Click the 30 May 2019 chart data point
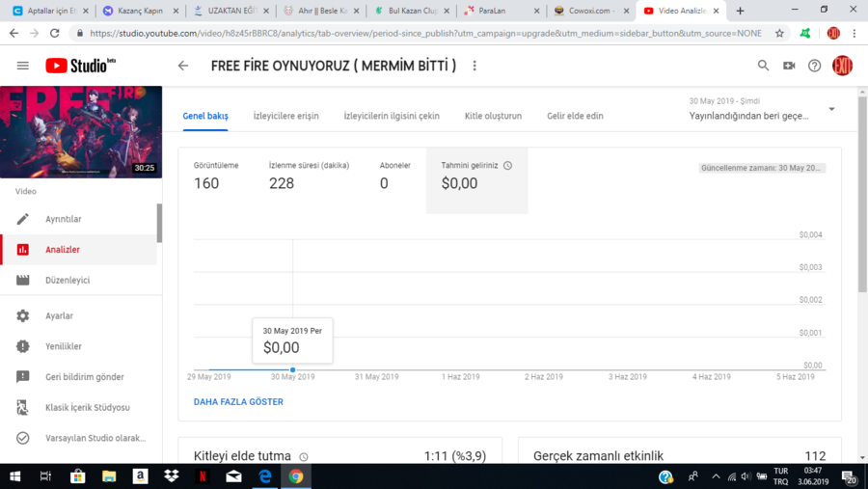The height and width of the screenshot is (489, 868). [293, 369]
